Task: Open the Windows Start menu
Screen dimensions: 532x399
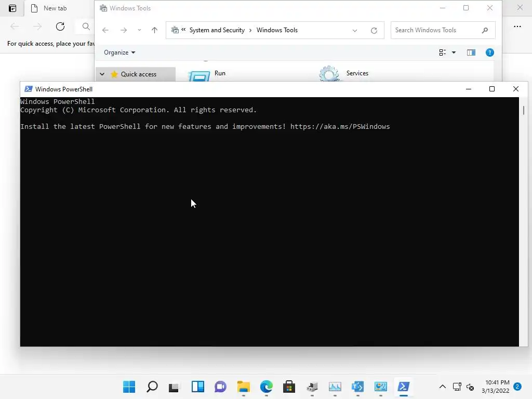Action: pyautogui.click(x=129, y=387)
